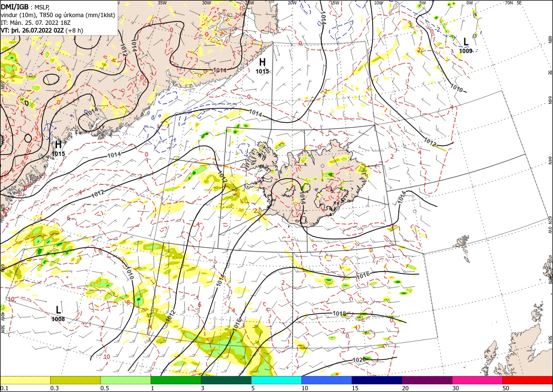Click the '0.3' legend value
553x392 pixels.
pyautogui.click(x=54, y=388)
